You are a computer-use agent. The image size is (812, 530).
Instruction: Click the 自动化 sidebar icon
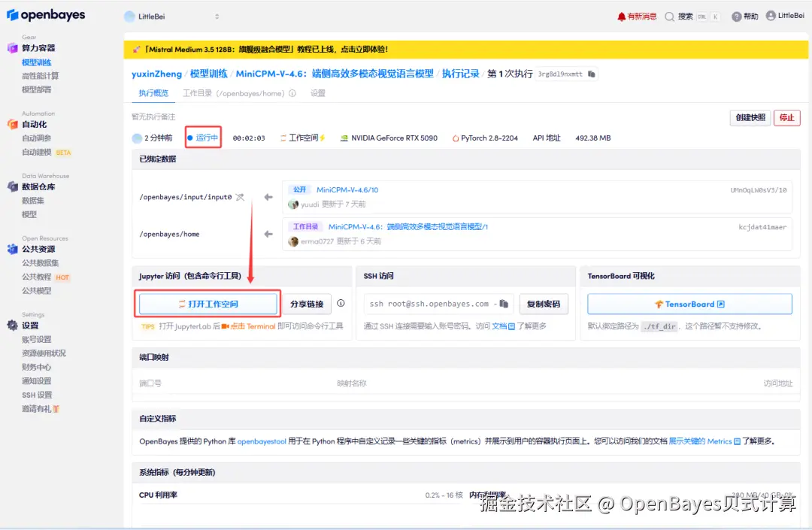pyautogui.click(x=13, y=124)
